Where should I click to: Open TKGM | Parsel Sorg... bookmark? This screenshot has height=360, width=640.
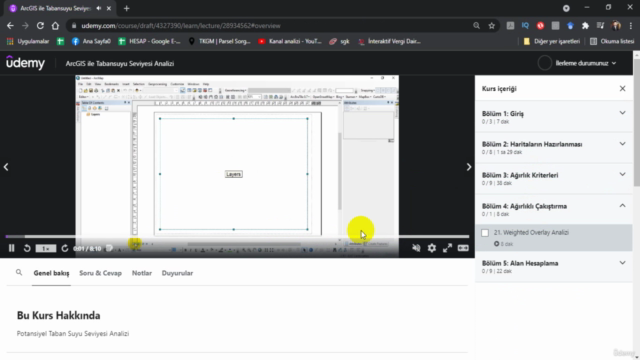point(220,41)
